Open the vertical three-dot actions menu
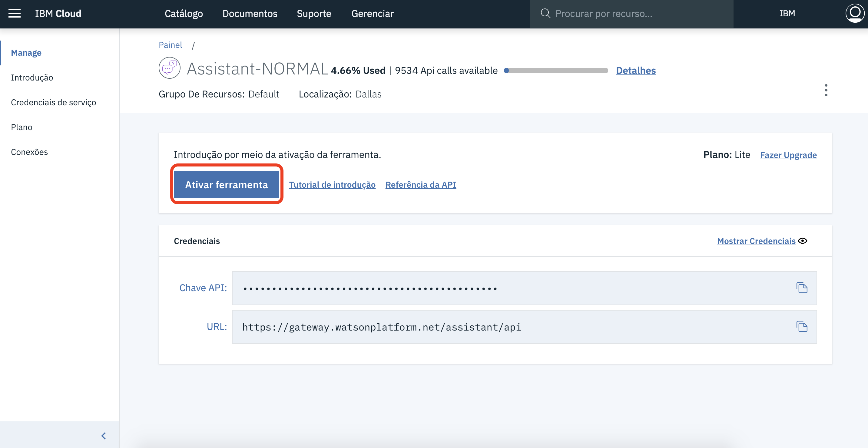This screenshot has width=868, height=448. (826, 90)
